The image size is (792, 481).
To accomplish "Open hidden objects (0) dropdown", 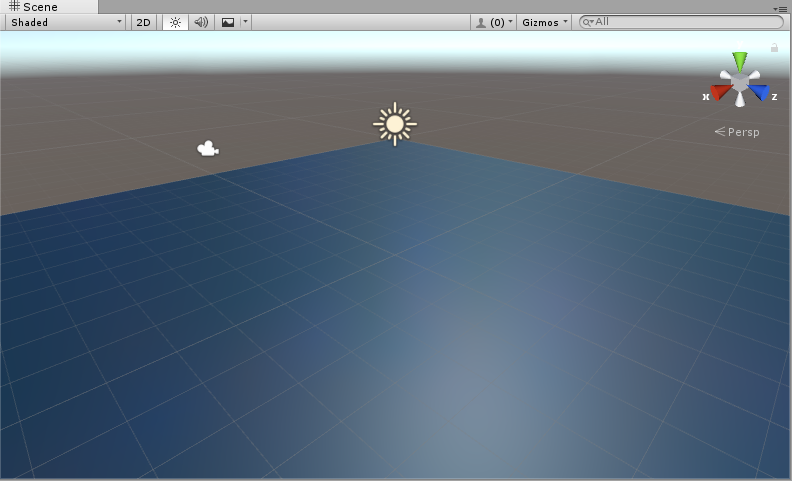I will (493, 22).
